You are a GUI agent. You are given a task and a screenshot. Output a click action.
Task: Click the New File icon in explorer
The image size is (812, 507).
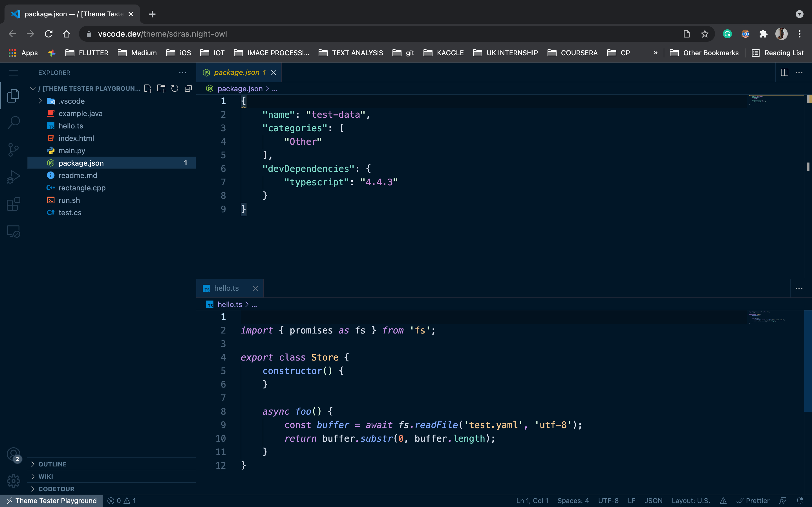(148, 88)
